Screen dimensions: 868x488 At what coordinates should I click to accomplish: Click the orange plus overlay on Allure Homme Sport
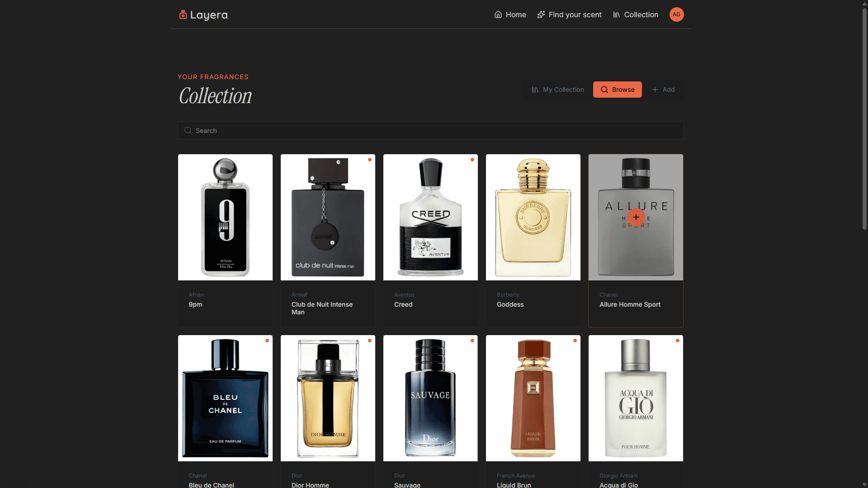[x=636, y=218]
